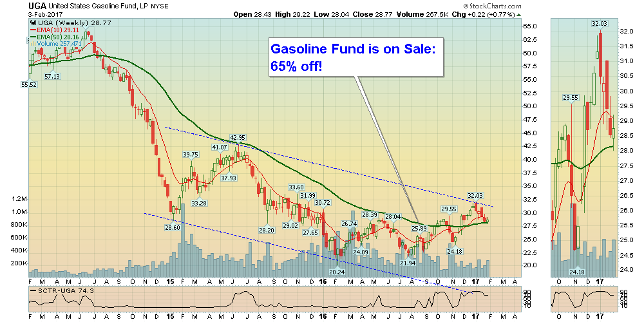Click the 47.5 price axis label
The width and height of the screenshot is (644, 322).
tap(531, 120)
